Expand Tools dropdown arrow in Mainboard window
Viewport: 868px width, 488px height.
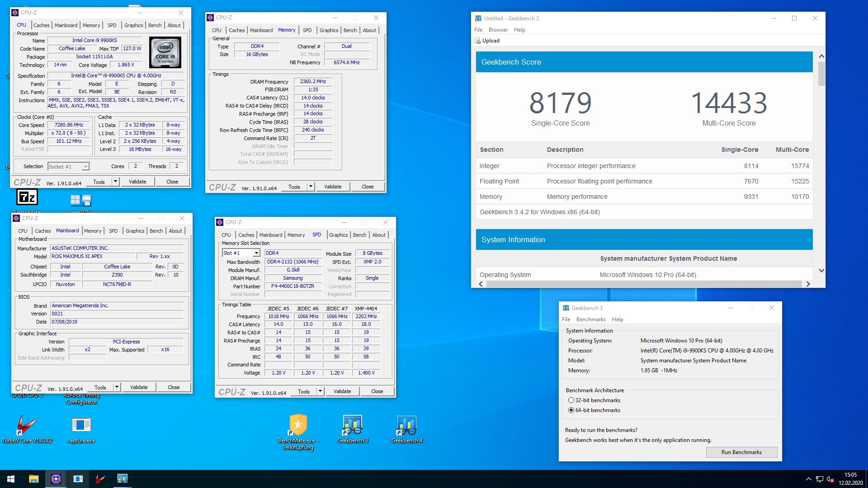(x=117, y=387)
